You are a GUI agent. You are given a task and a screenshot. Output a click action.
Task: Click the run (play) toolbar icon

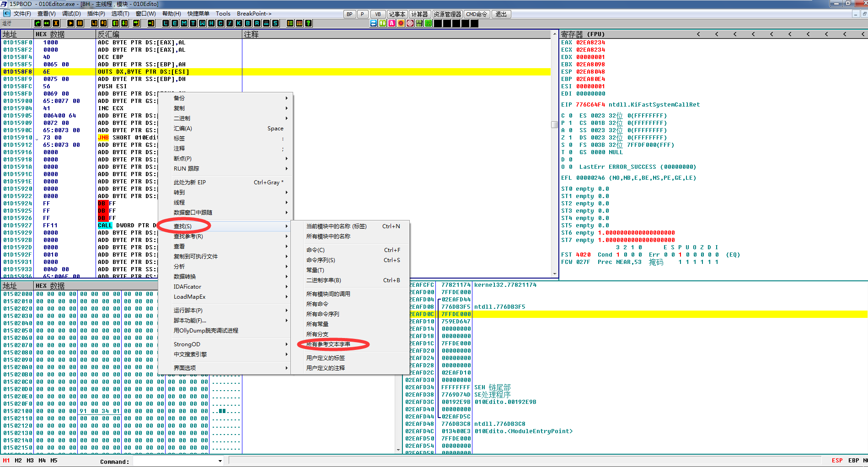(x=71, y=23)
